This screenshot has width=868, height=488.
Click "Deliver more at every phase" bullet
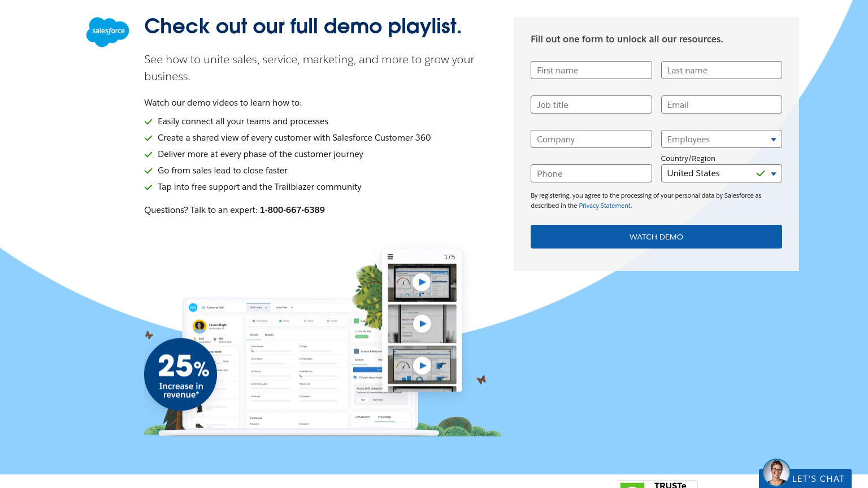(x=261, y=154)
